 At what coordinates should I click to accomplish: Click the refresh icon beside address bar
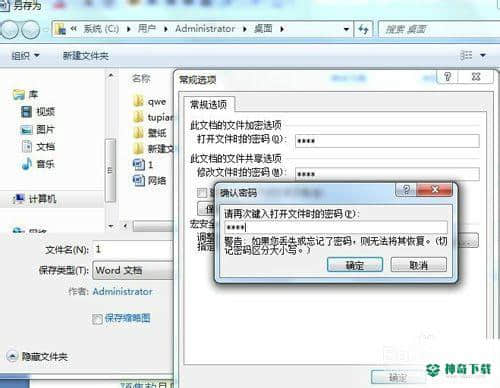[363, 29]
